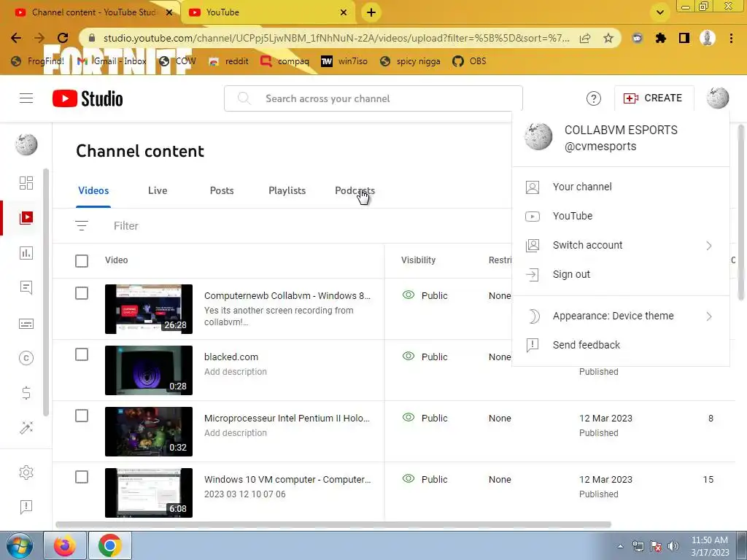
Task: Open the win7iso bookmark
Action: (x=344, y=61)
